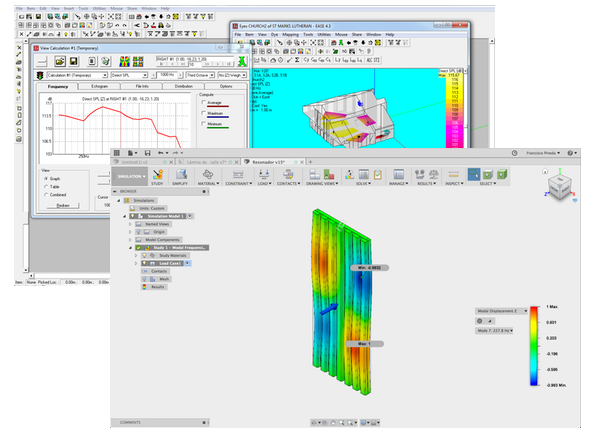The image size is (594, 434).
Task: Click the Fusion undo arrow
Action: pyautogui.click(x=161, y=153)
